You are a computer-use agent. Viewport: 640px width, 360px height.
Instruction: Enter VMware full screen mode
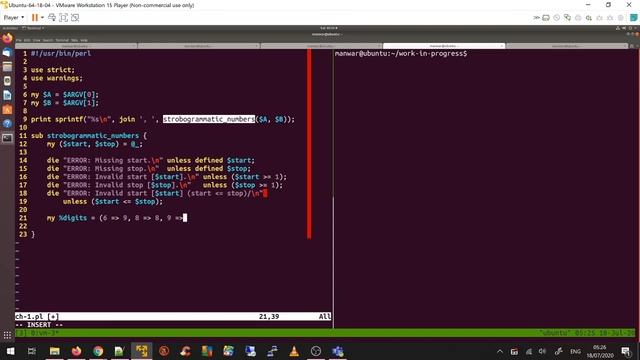tap(63, 18)
